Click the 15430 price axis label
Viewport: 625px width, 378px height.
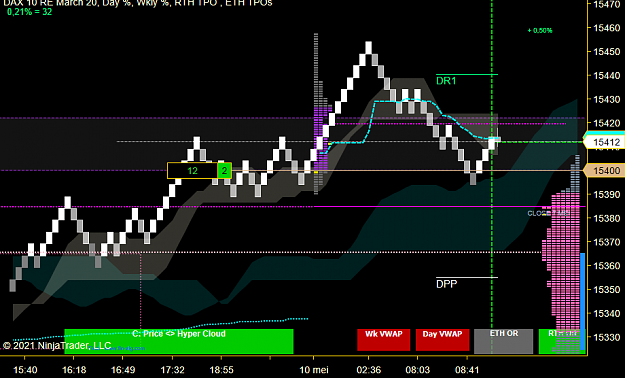pos(607,99)
